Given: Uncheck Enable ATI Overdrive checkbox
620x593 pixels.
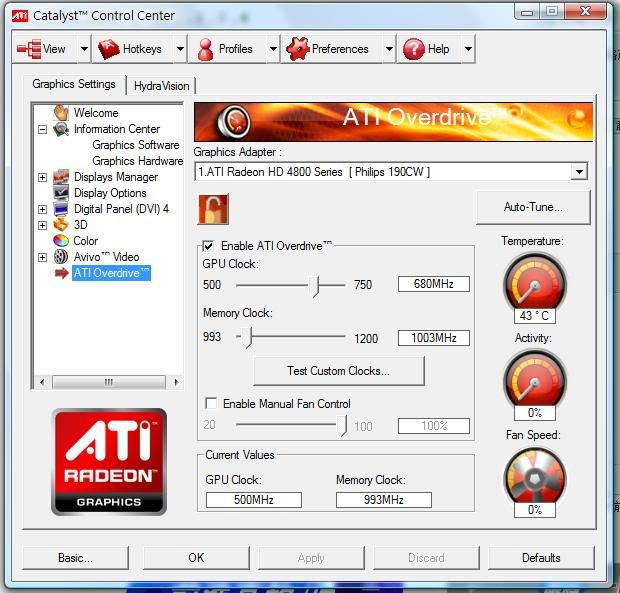Looking at the screenshot, I should (x=208, y=246).
